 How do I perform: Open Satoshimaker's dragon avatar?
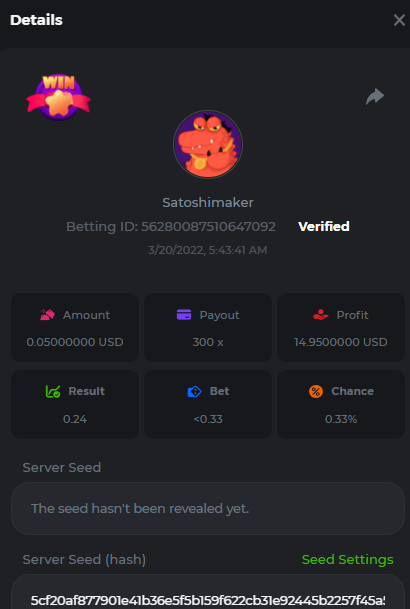coord(208,144)
